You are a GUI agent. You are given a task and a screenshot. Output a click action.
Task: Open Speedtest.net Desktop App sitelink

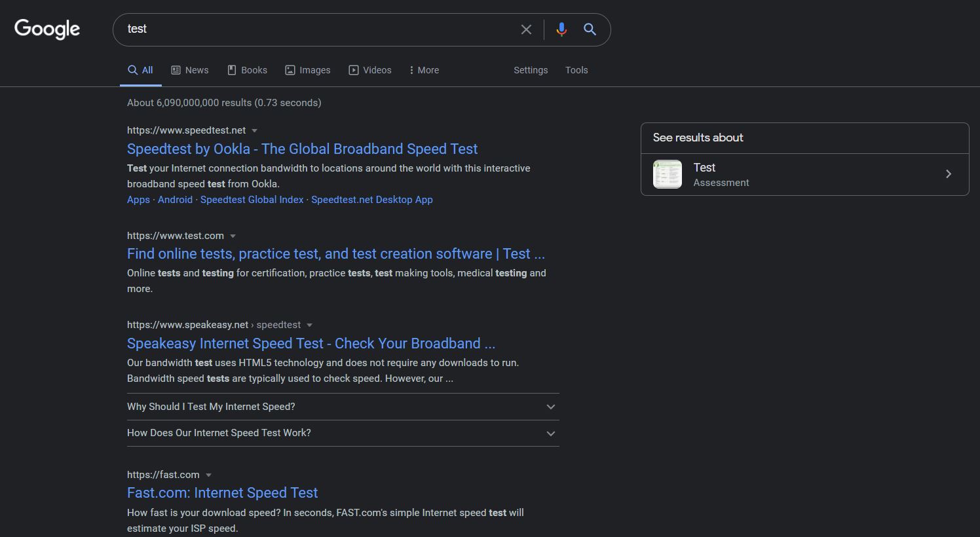pos(372,200)
